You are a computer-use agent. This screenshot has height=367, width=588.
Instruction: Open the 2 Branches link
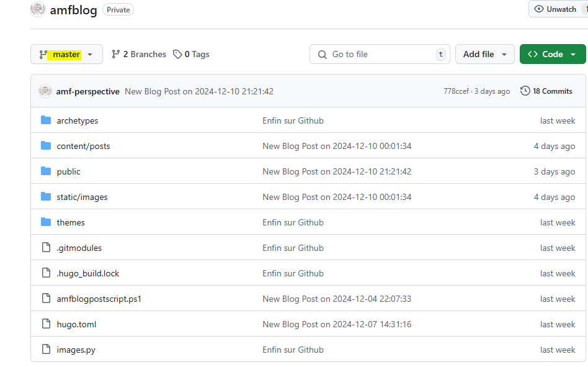click(139, 55)
